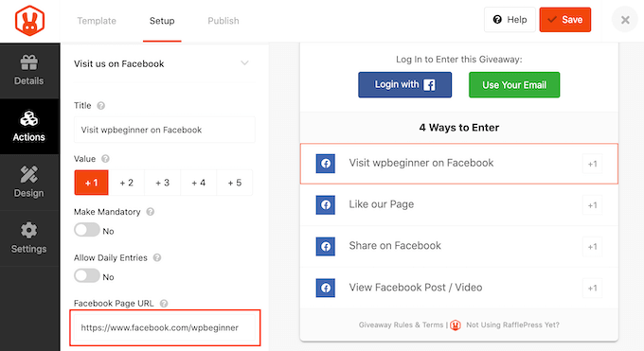644x351 pixels.
Task: Click the RafflePress rabbit logo
Action: click(x=29, y=21)
